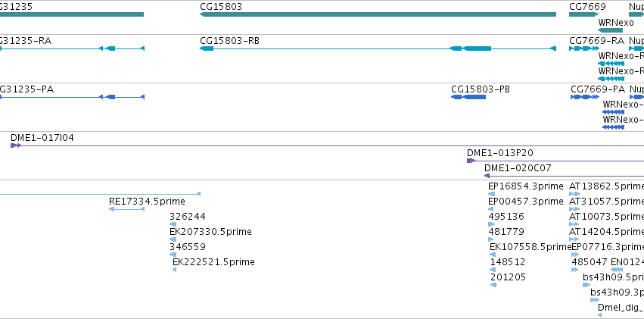The height and width of the screenshot is (319, 644).
Task: Click the WRNexo gene label text
Action: [x=616, y=22]
